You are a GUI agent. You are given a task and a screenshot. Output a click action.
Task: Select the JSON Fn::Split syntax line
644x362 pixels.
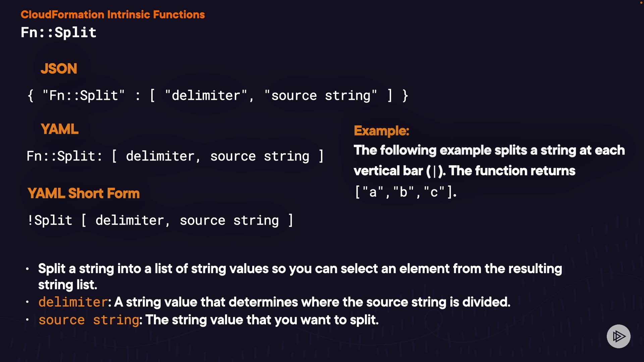pos(217,96)
